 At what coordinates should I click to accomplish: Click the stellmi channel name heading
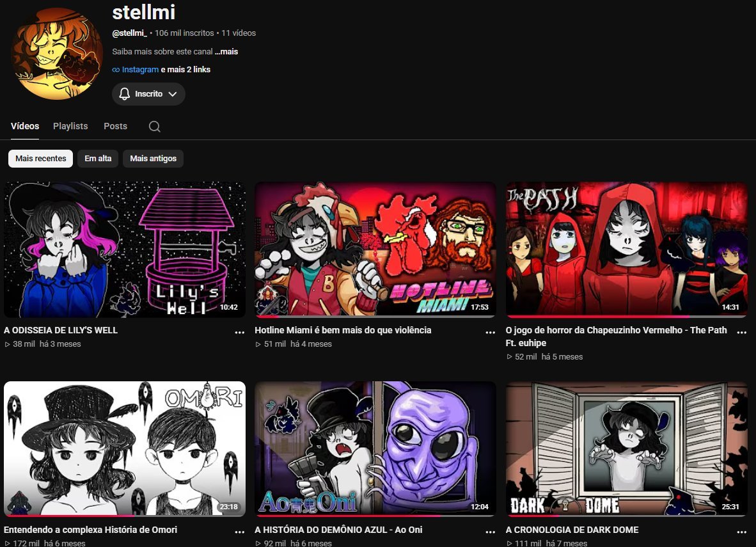(144, 12)
